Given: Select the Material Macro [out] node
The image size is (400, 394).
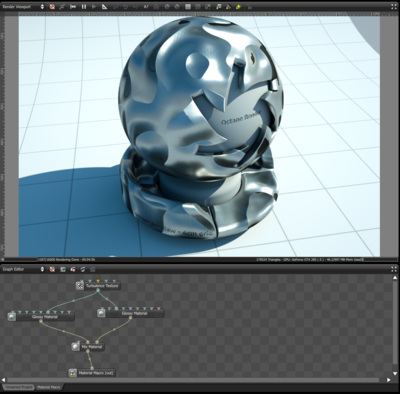Looking at the screenshot, I should [x=92, y=373].
